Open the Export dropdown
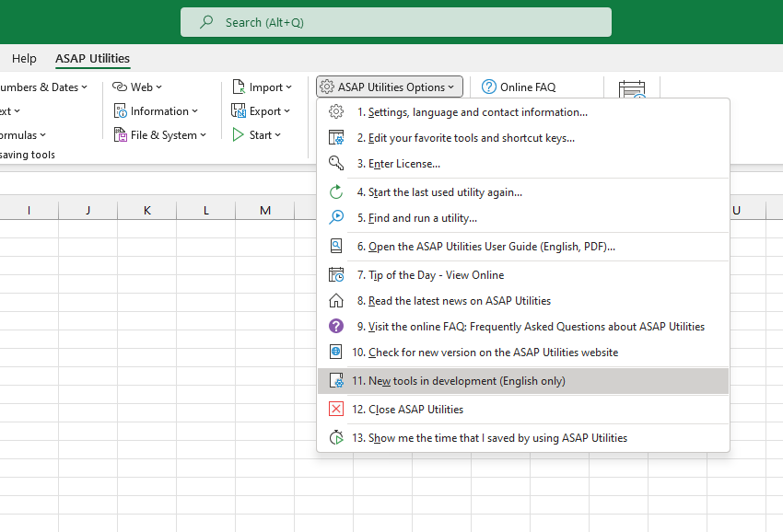Screen dimensions: 783x532 (286, 111)
